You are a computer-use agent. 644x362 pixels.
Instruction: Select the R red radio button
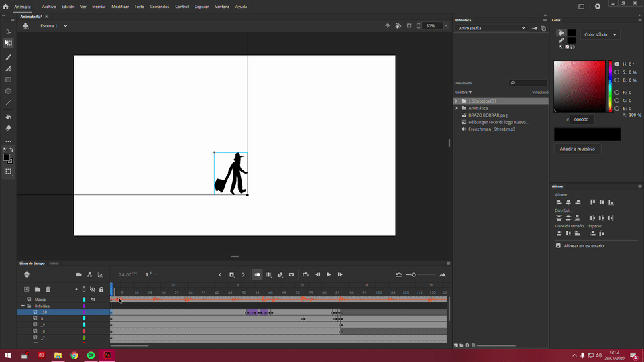coord(617,93)
